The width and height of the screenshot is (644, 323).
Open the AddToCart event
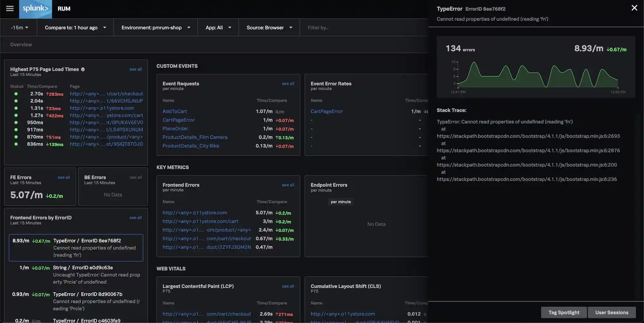(x=175, y=111)
